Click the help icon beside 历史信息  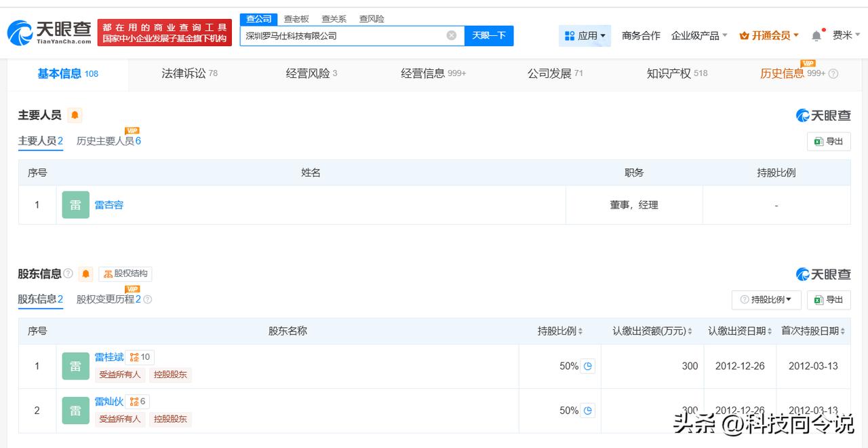pyautogui.click(x=833, y=74)
